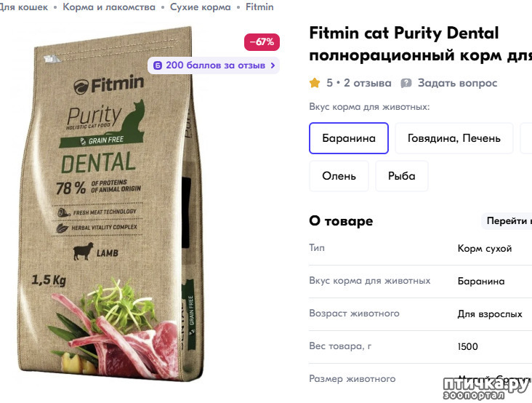Go to the Fitmin brand breadcrumb
This screenshot has height=403, width=532.
[259, 7]
